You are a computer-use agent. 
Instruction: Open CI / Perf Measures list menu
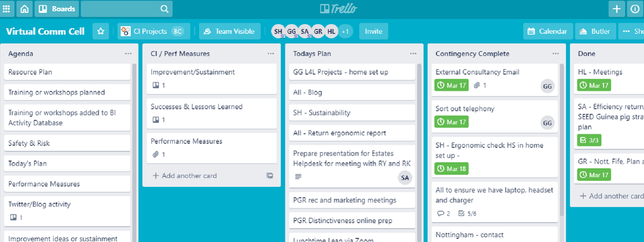pos(270,54)
